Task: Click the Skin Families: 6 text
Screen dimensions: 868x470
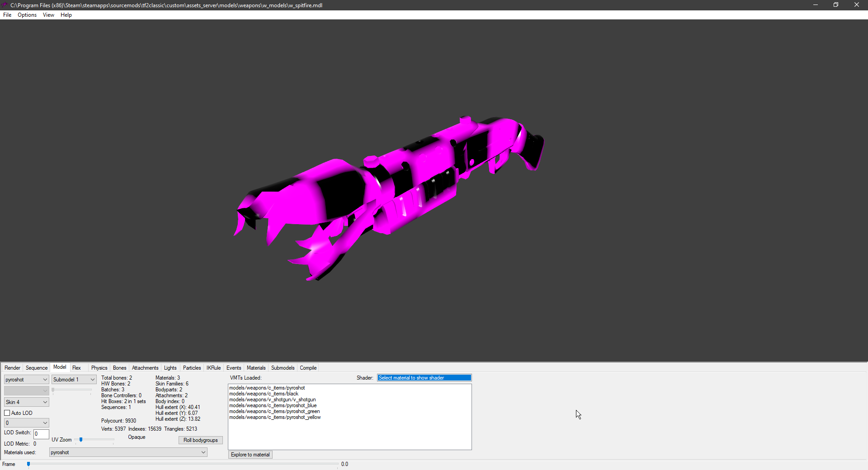Action: (x=172, y=384)
